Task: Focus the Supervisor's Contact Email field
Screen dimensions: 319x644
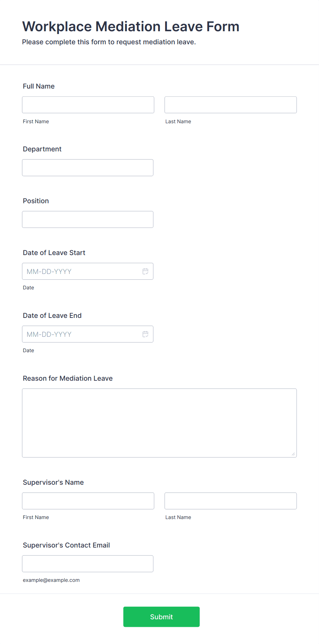Action: tap(88, 564)
